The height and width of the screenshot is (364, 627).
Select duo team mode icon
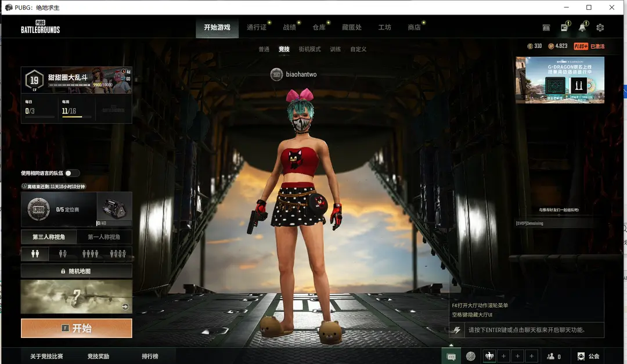point(35,254)
